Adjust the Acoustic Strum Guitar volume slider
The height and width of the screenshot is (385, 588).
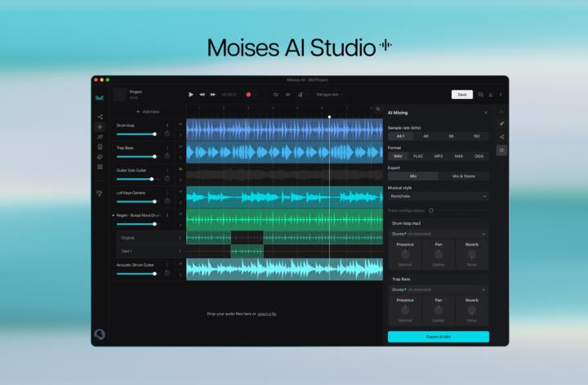click(136, 274)
